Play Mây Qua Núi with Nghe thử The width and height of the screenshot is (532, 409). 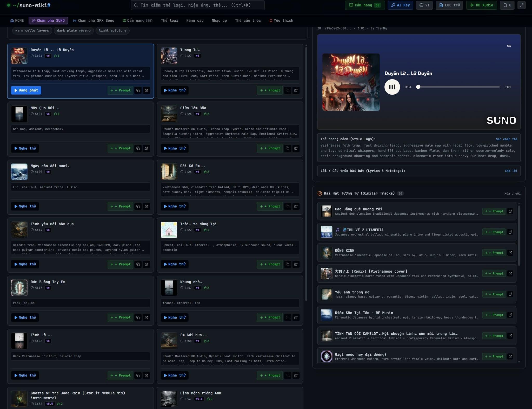pos(25,148)
